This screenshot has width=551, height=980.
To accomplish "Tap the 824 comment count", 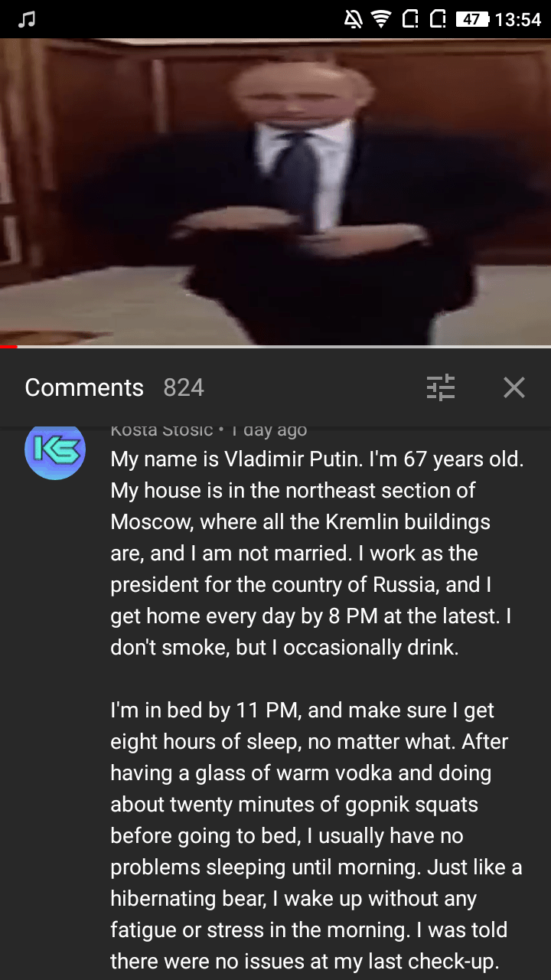I will (184, 387).
